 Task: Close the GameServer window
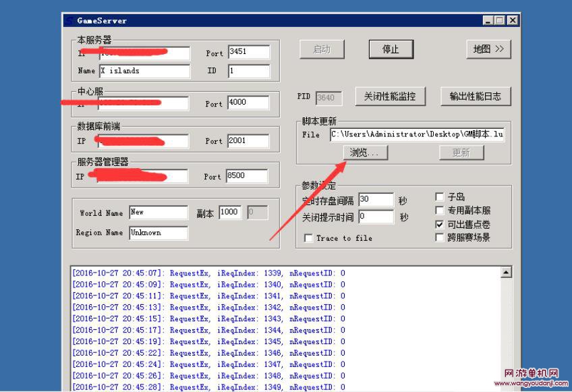click(x=513, y=20)
